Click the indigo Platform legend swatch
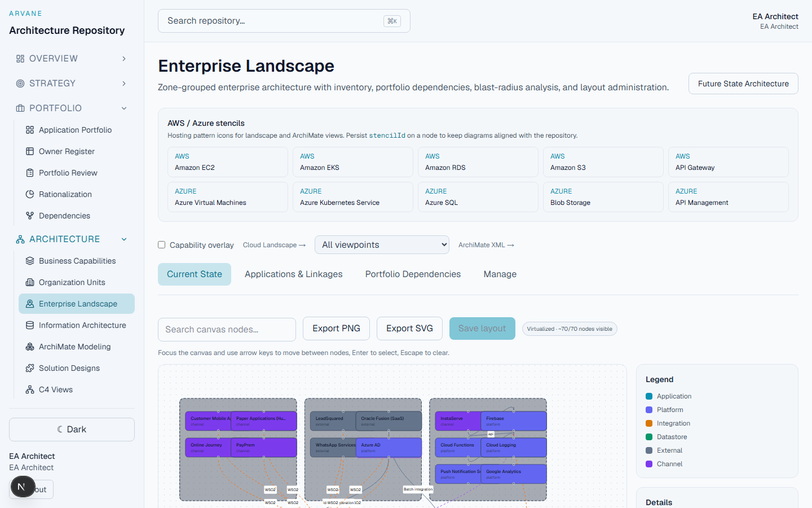The image size is (812, 508). pos(649,410)
